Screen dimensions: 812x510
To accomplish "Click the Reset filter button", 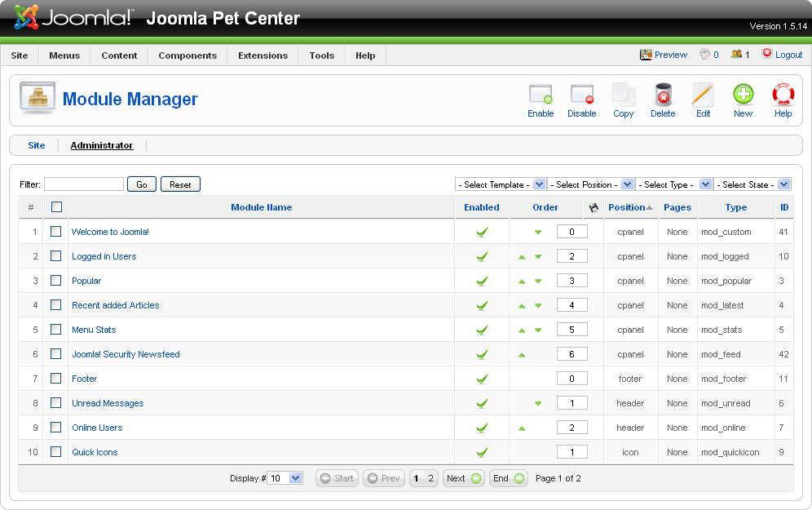I will [180, 184].
